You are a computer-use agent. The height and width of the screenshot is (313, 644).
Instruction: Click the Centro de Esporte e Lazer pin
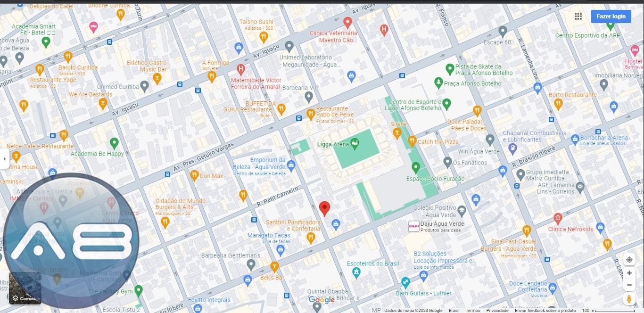click(x=446, y=103)
